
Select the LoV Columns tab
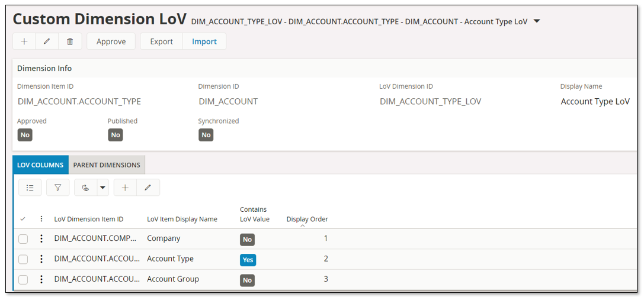(40, 165)
